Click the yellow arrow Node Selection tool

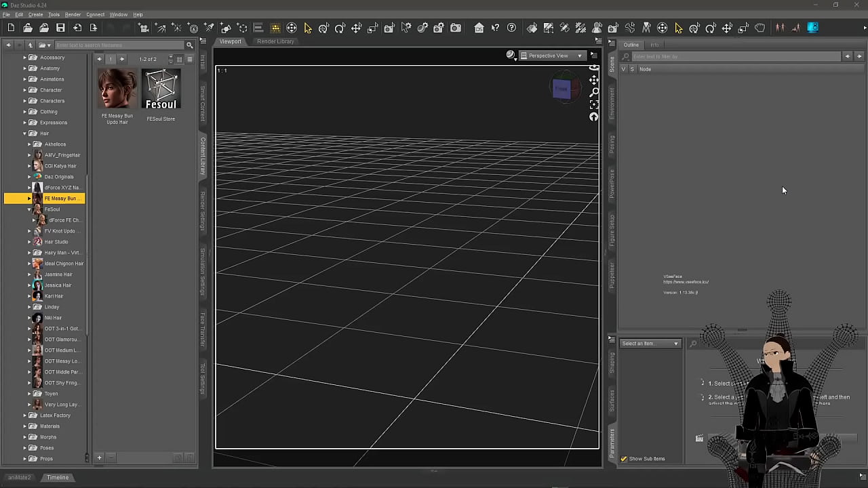click(x=307, y=28)
